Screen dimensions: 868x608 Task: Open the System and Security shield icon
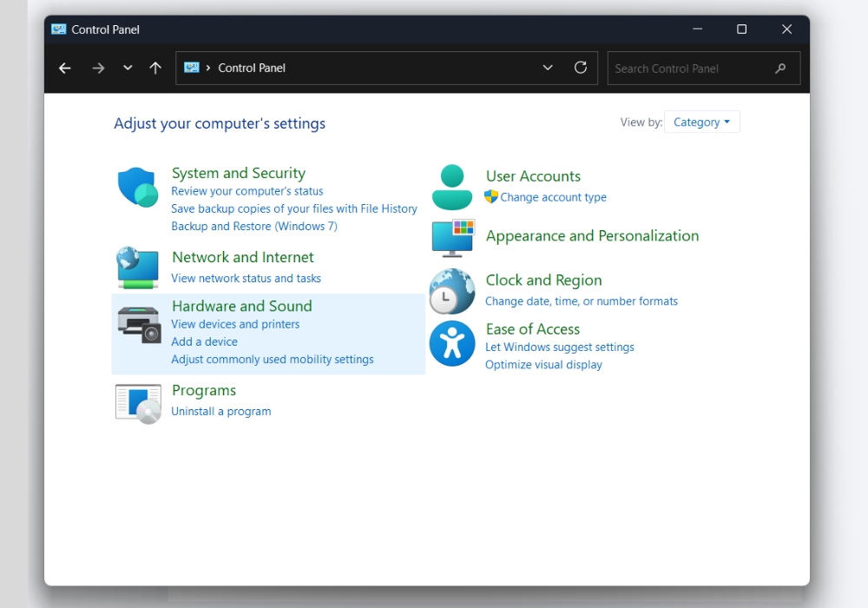[x=137, y=188]
